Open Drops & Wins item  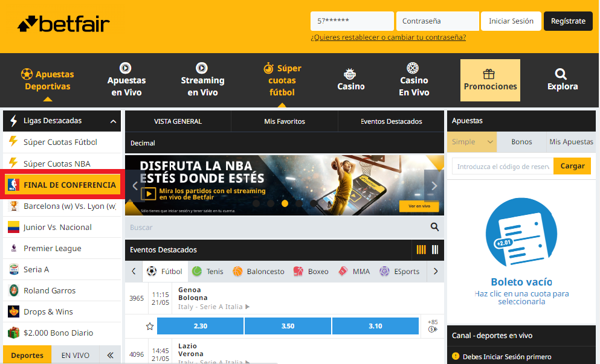[62, 311]
